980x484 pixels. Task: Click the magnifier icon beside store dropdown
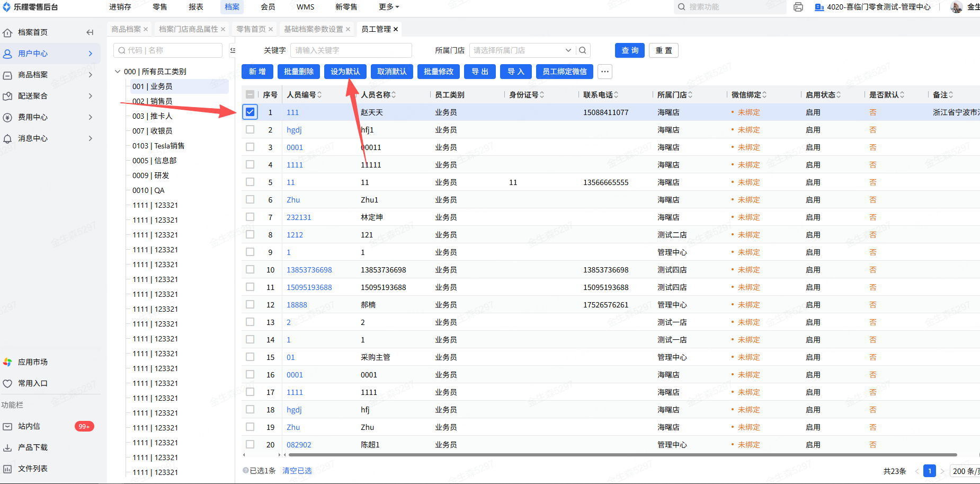pyautogui.click(x=583, y=50)
